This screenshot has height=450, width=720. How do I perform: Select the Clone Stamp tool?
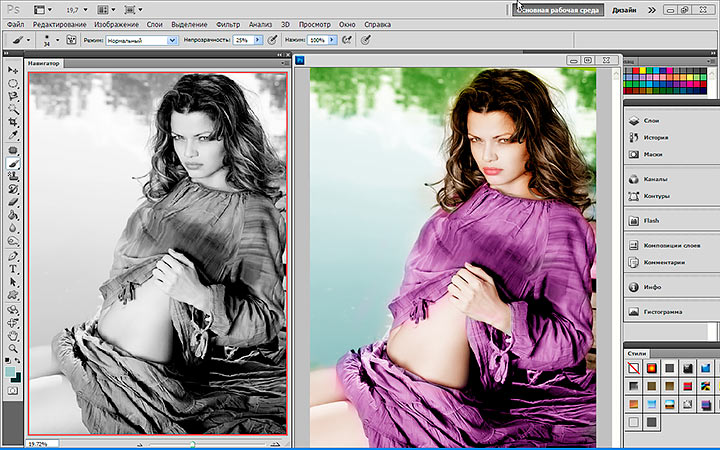tap(13, 176)
